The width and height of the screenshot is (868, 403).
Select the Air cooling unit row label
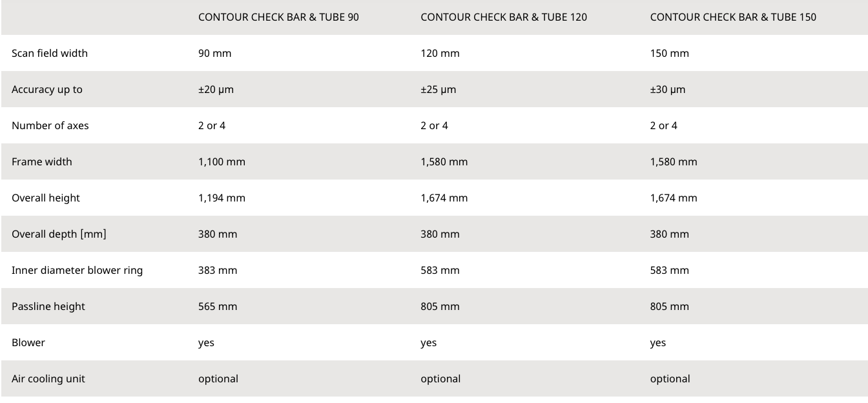tap(48, 379)
